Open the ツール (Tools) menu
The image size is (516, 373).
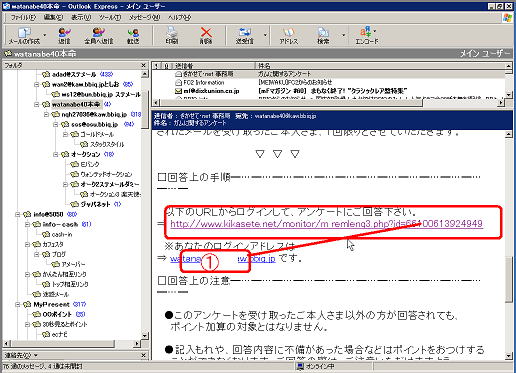(110, 17)
